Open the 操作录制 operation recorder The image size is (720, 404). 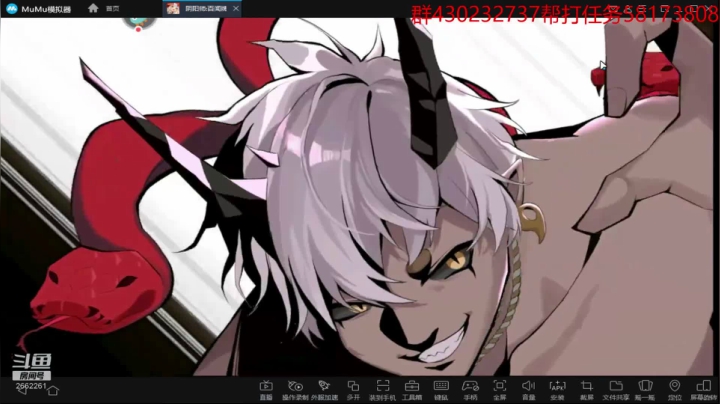[x=295, y=390]
